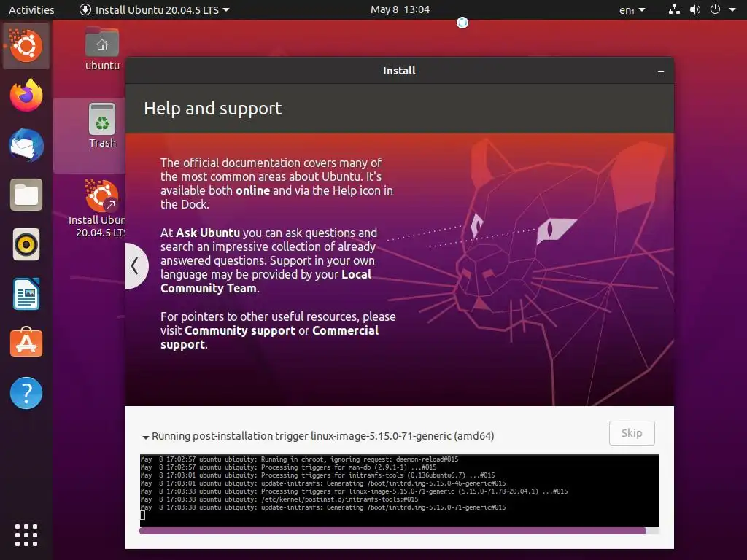
Task: Show the applications grid
Action: [x=26, y=535]
